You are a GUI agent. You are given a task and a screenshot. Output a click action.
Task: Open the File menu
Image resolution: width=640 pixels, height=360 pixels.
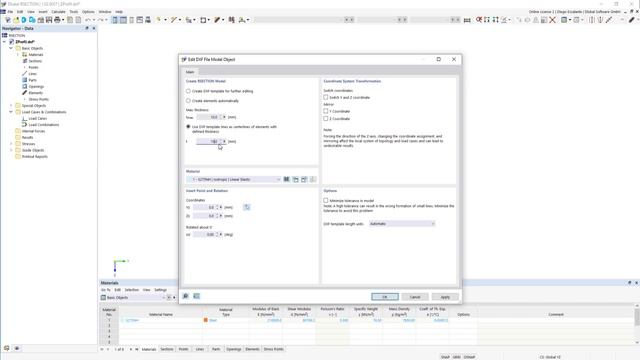(10, 12)
